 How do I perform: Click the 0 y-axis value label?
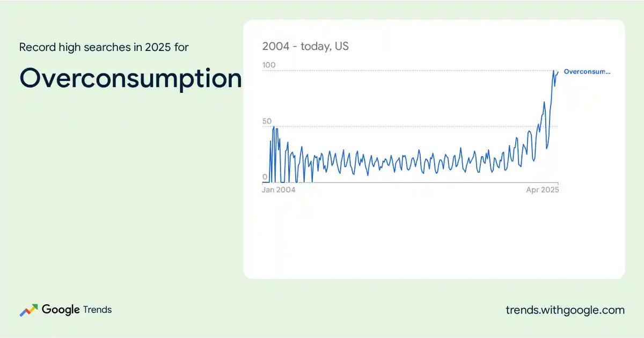(265, 177)
